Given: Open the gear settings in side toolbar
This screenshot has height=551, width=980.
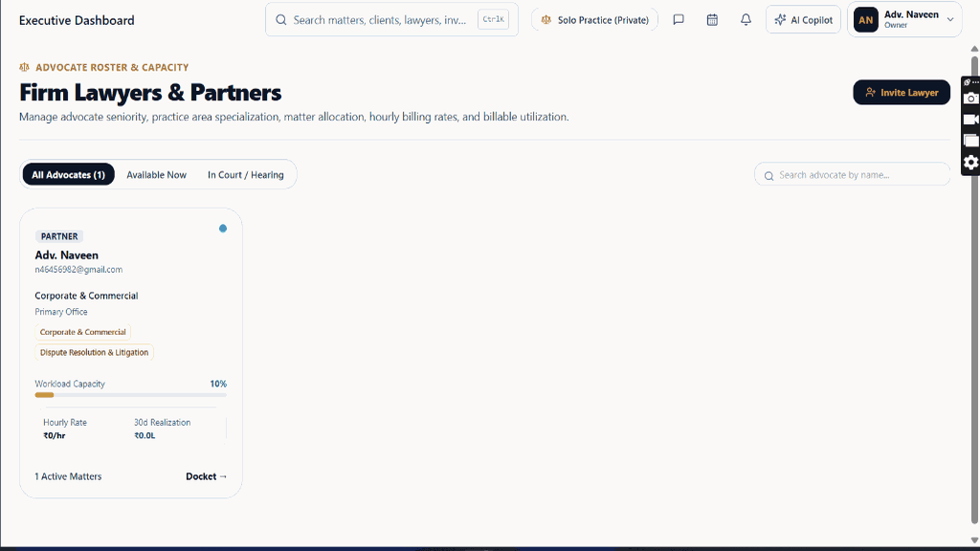Looking at the screenshot, I should (970, 163).
